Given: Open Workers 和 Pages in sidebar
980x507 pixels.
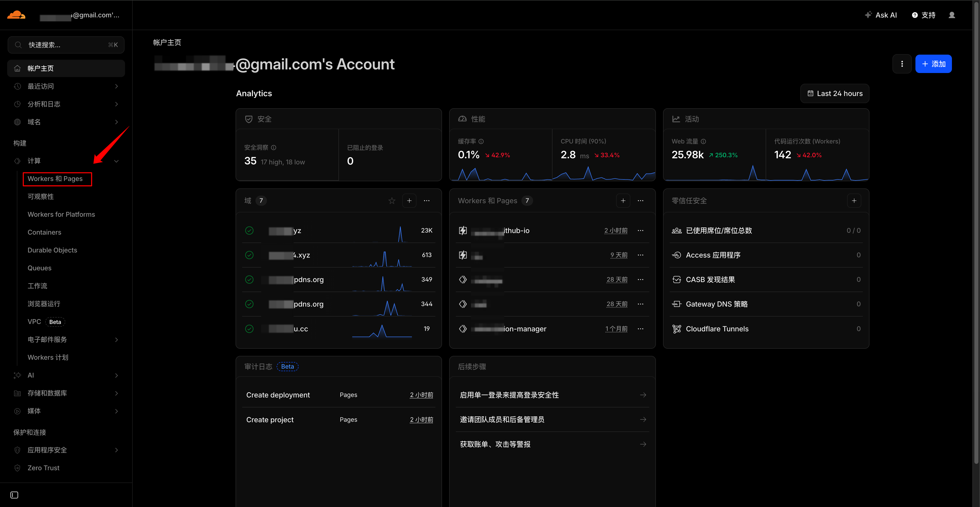Looking at the screenshot, I should 55,179.
